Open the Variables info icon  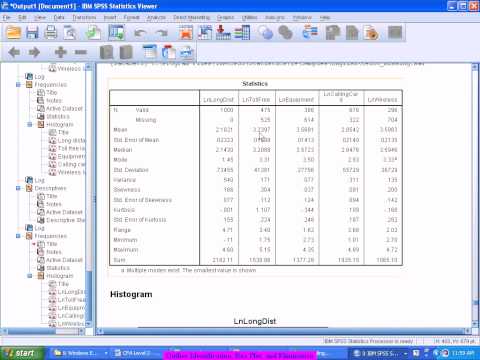click(242, 33)
